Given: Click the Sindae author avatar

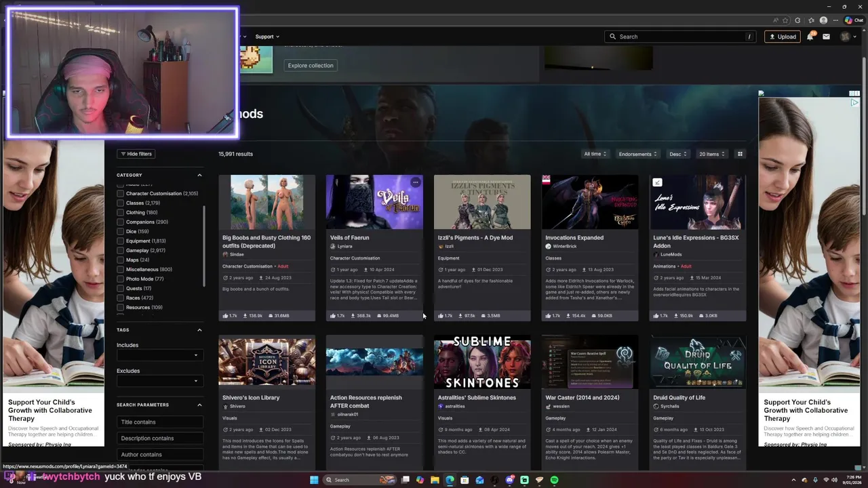Looking at the screenshot, I should tap(225, 255).
